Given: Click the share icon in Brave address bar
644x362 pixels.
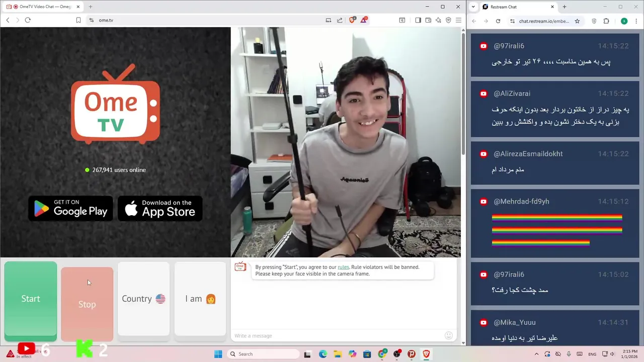Looking at the screenshot, I should [340, 20].
